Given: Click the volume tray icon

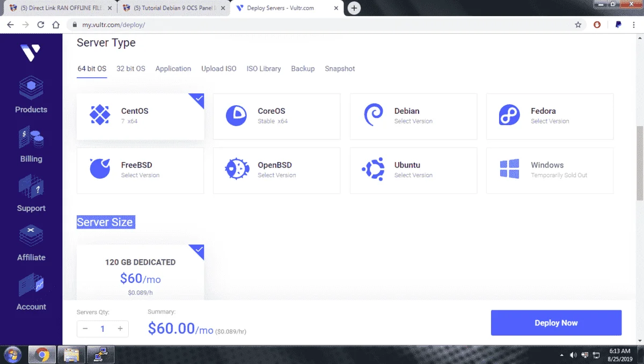Looking at the screenshot, I should (x=574, y=355).
